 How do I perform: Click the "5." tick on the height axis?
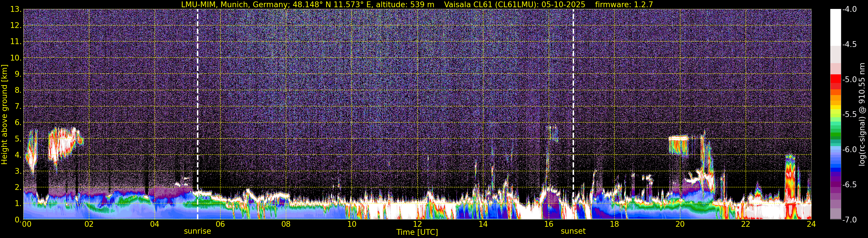[18, 139]
